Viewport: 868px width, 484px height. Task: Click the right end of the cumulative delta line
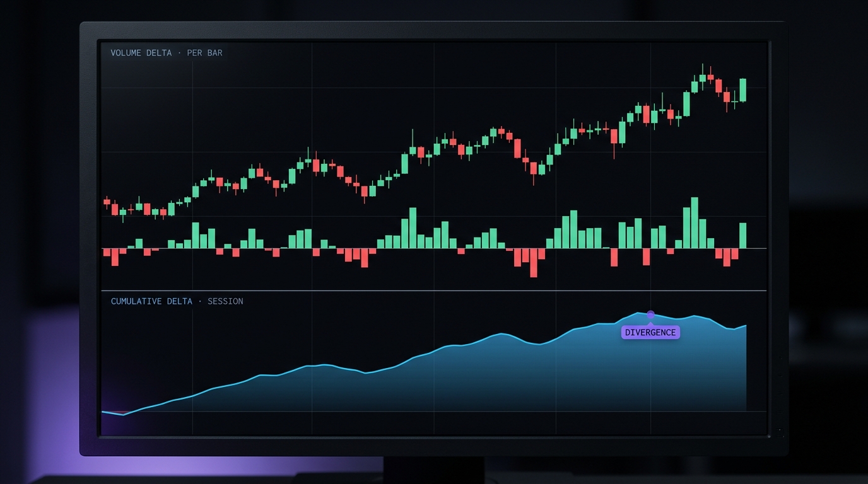tap(746, 326)
